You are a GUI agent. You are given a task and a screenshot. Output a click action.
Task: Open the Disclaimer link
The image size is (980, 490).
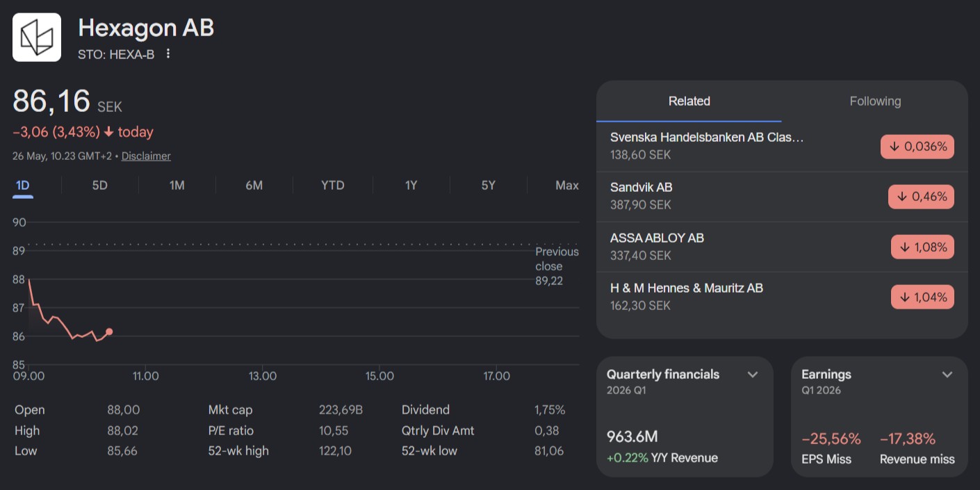pos(146,156)
